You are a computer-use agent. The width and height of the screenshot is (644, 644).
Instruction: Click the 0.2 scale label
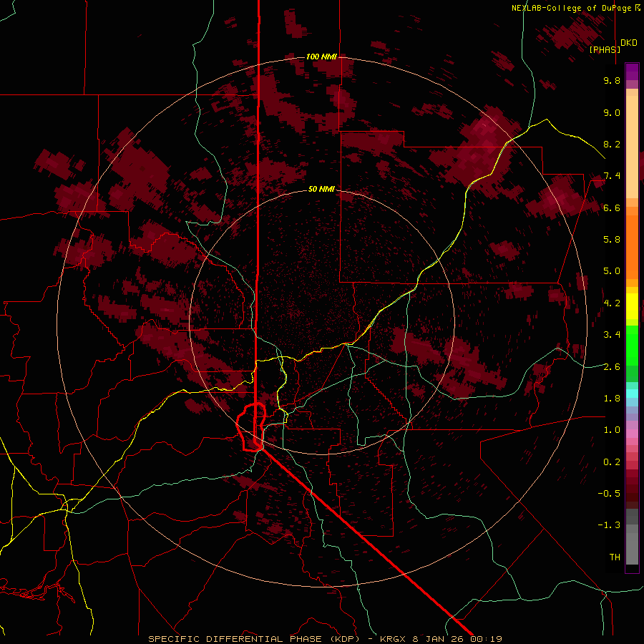tap(612, 462)
